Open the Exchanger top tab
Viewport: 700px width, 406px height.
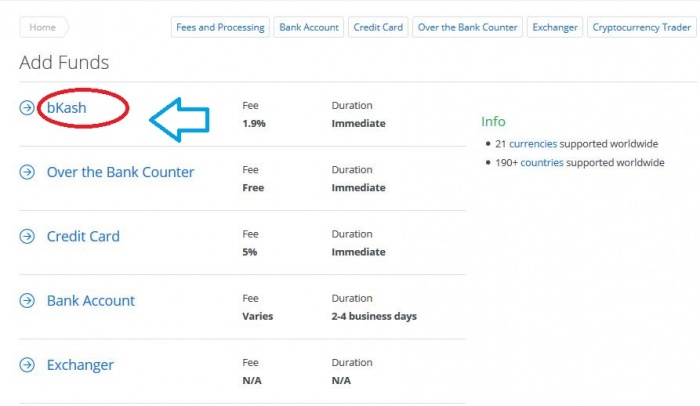555,27
